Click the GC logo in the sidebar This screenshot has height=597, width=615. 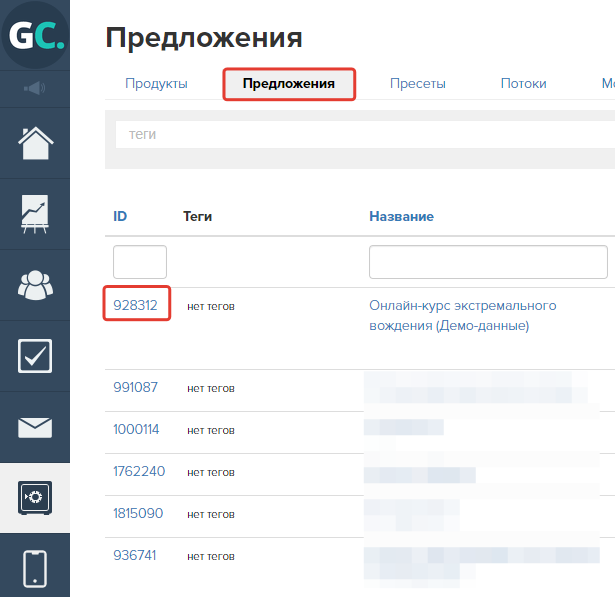35,35
